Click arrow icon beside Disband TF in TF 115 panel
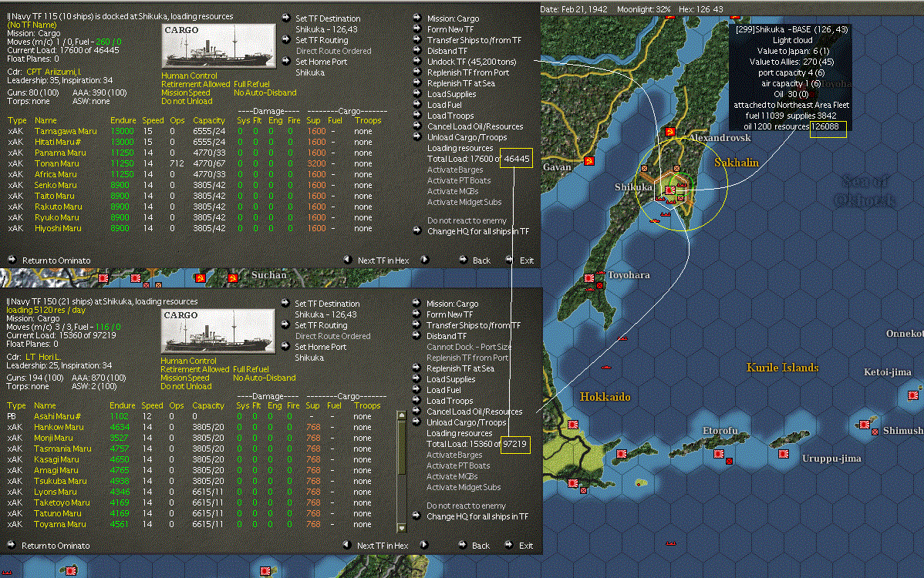 (x=417, y=51)
